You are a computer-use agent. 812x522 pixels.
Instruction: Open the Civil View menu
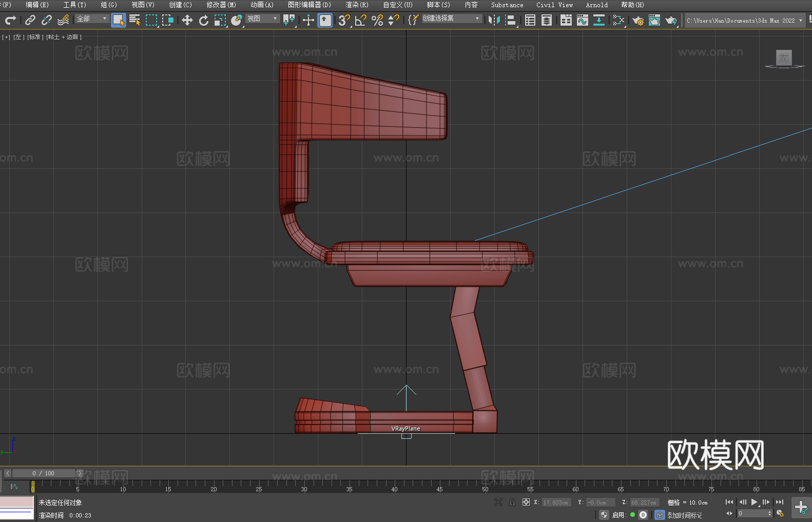[555, 5]
